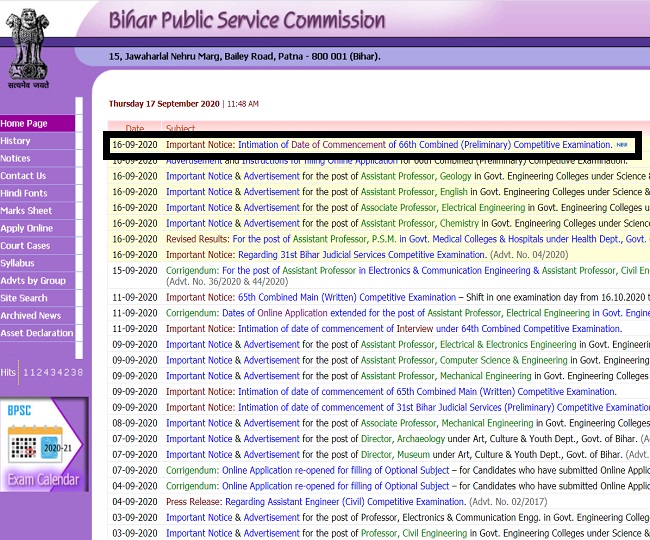Click the Bihar Public Service Commission title
Image resolution: width=650 pixels, height=540 pixels.
click(x=247, y=20)
